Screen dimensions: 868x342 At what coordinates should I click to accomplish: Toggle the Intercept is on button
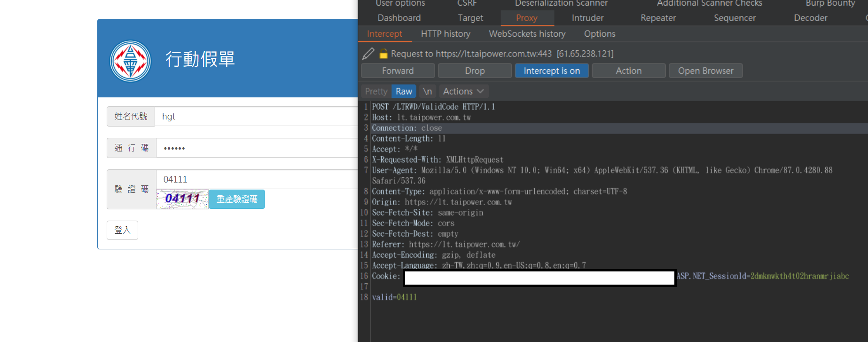tap(552, 71)
